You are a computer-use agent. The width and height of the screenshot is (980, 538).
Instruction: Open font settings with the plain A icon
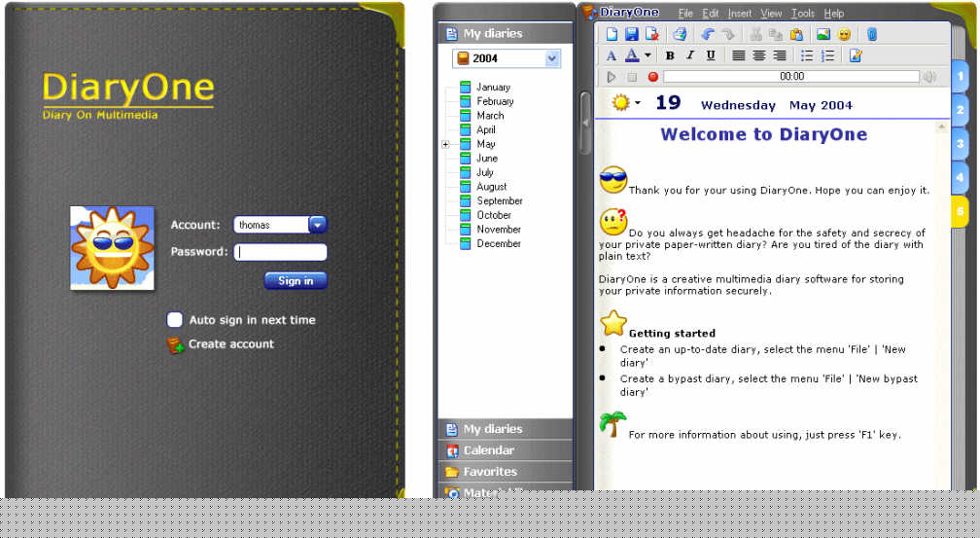point(612,55)
